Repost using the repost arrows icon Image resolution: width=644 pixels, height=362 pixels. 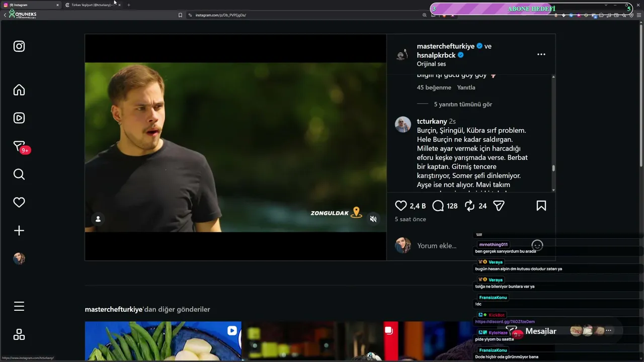pos(469,206)
